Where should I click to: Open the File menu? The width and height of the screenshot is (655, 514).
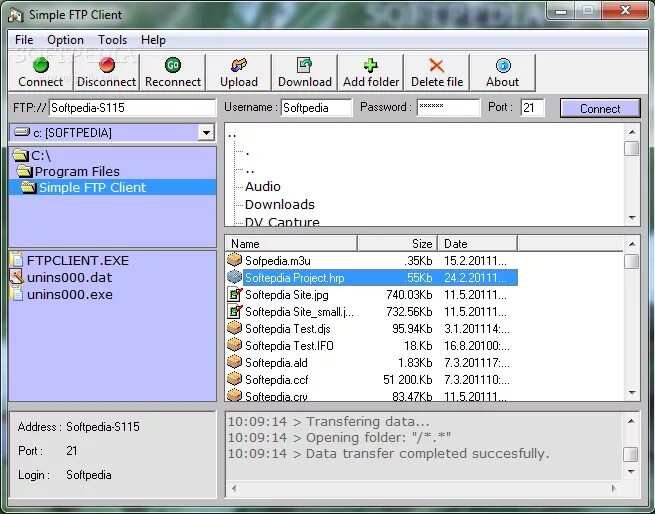point(24,40)
